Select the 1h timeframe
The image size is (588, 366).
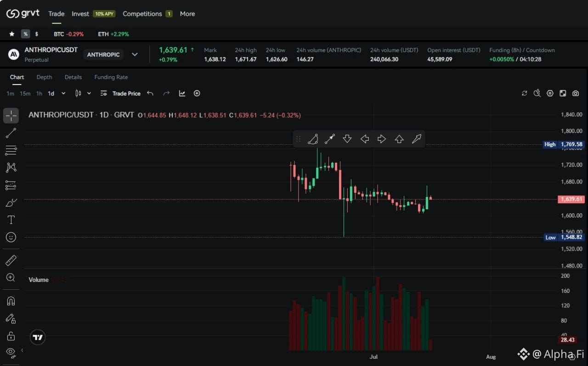[x=39, y=93]
